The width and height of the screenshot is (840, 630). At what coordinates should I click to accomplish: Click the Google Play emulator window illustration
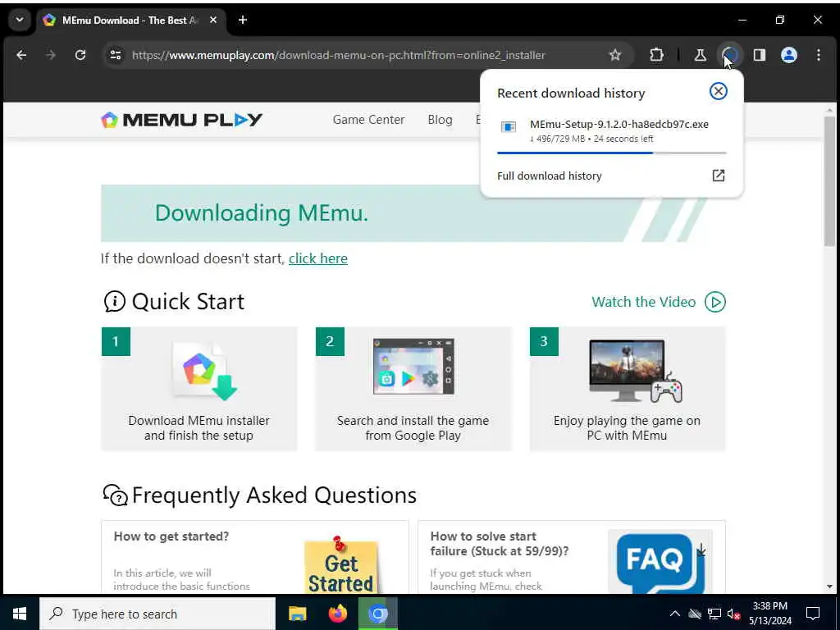click(x=413, y=367)
